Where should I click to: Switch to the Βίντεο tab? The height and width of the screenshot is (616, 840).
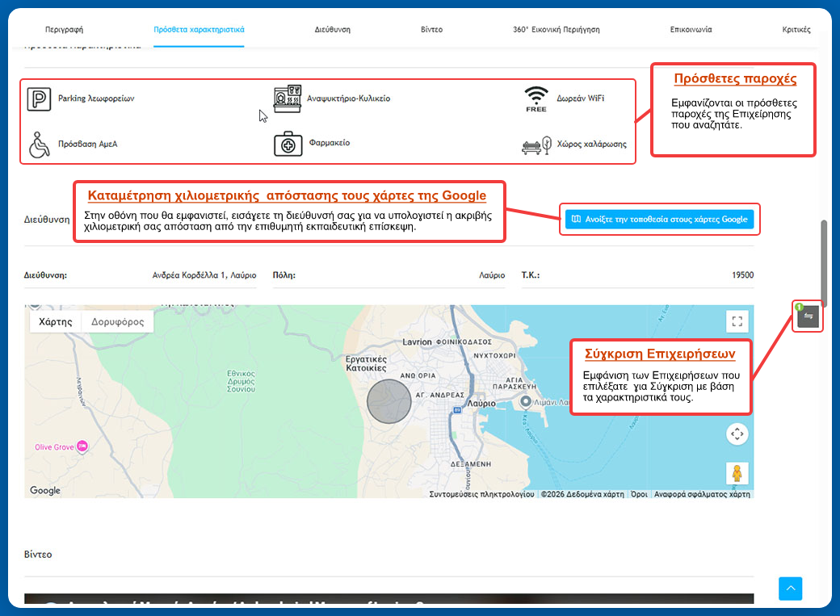point(431,29)
